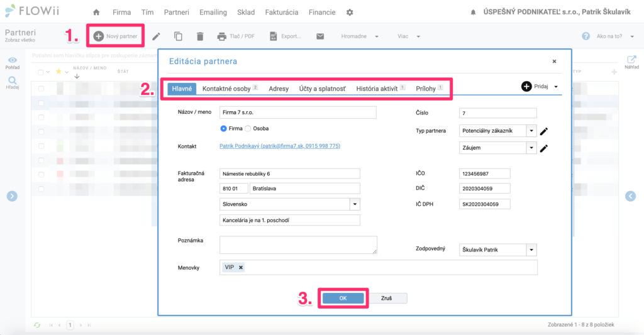Switch to Účty a splatnosť tab
The width and height of the screenshot is (644, 335).
pos(323,89)
